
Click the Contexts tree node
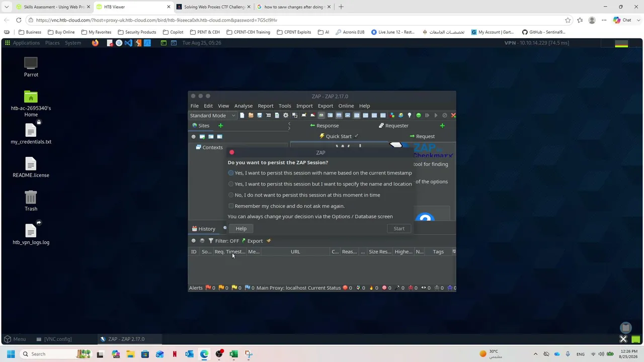(209, 147)
